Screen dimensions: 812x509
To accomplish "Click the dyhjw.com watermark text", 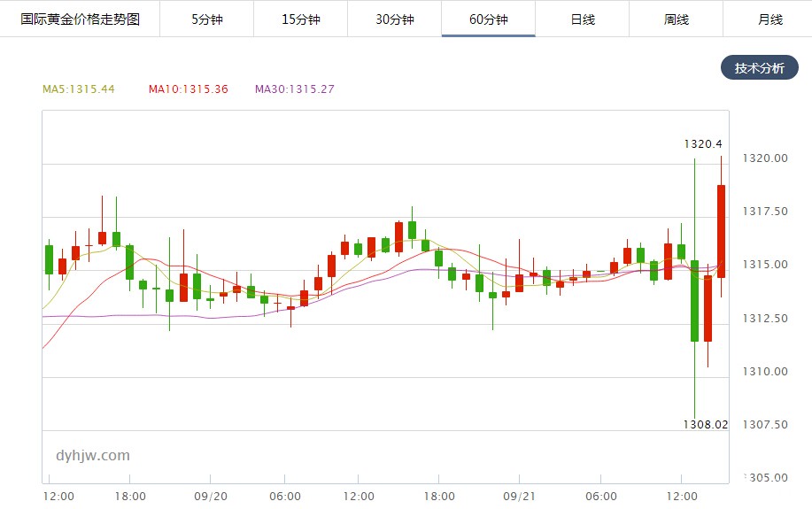I will [x=93, y=456].
